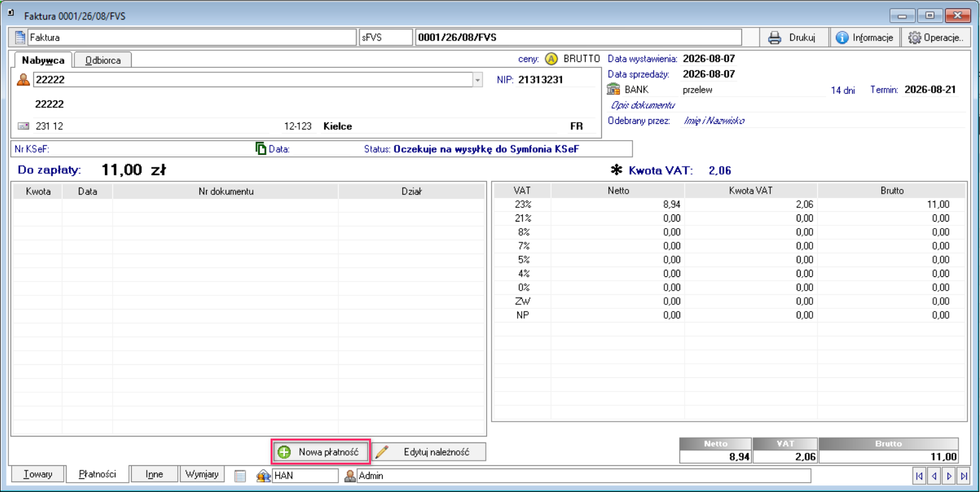Open the buyer 22222 dropdown arrow

click(477, 80)
